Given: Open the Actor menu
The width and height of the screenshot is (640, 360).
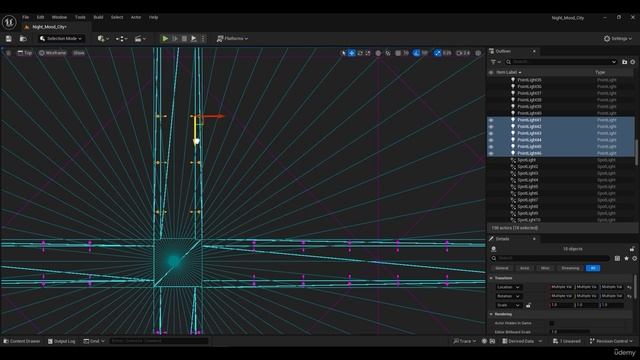Looking at the screenshot, I should pos(136,18).
